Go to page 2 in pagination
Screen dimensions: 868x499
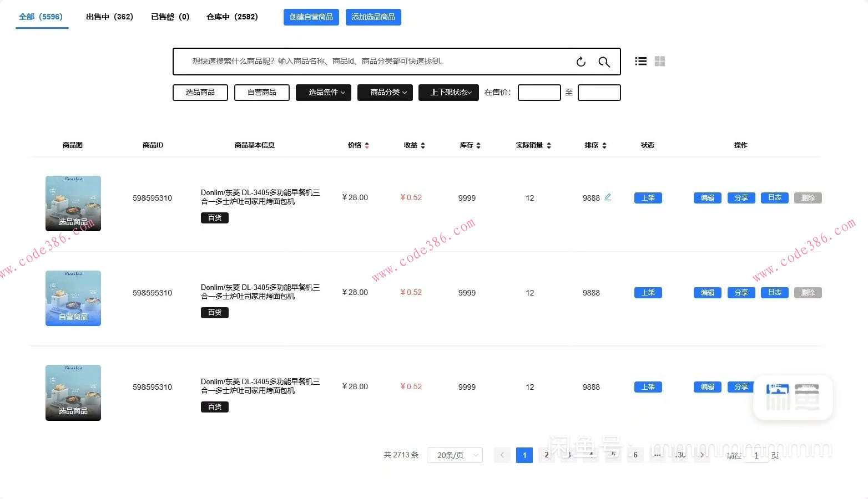click(x=547, y=455)
